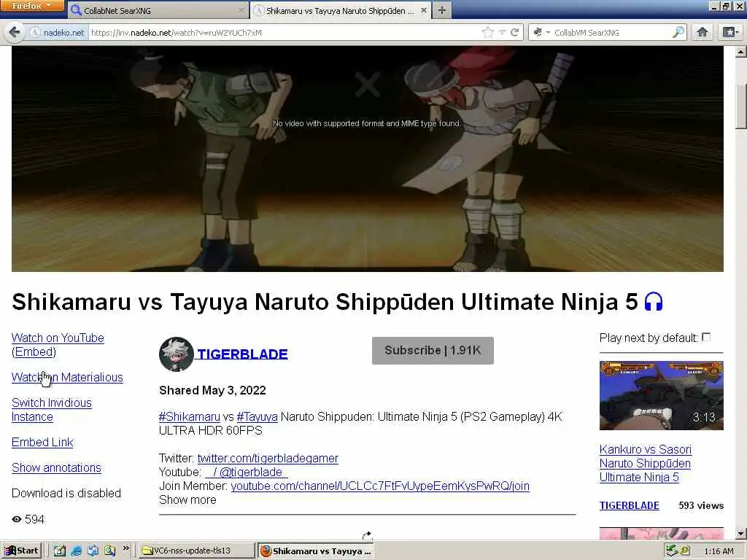Click the nadeko.net site identity button
Image resolution: width=747 pixels, height=560 pixels.
[x=57, y=32]
